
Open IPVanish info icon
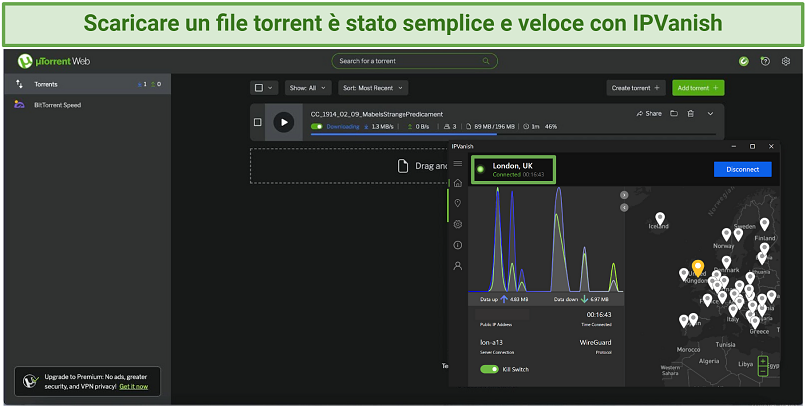point(457,246)
